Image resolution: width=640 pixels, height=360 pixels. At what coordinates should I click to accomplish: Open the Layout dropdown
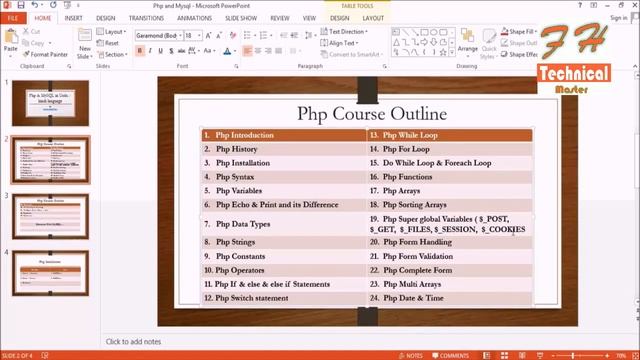coord(111,31)
